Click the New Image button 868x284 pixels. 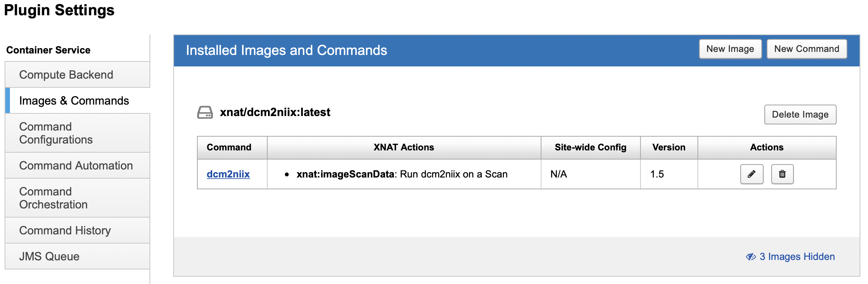[730, 49]
